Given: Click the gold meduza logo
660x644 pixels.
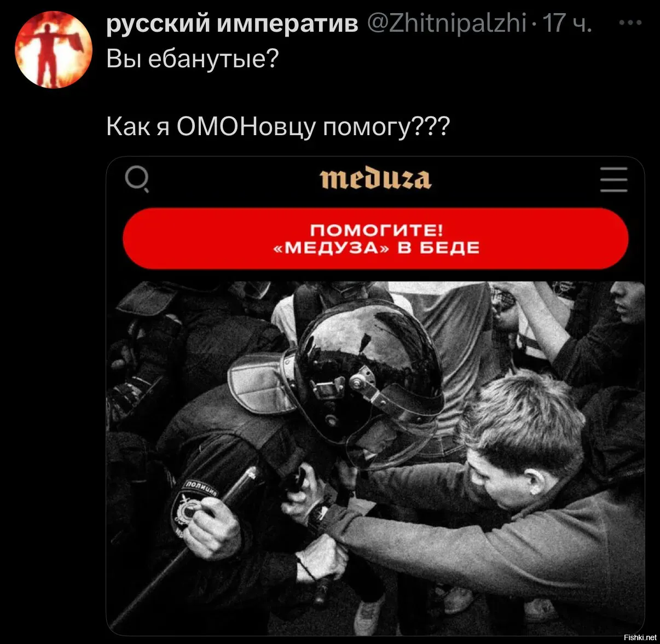Looking at the screenshot, I should 375,179.
